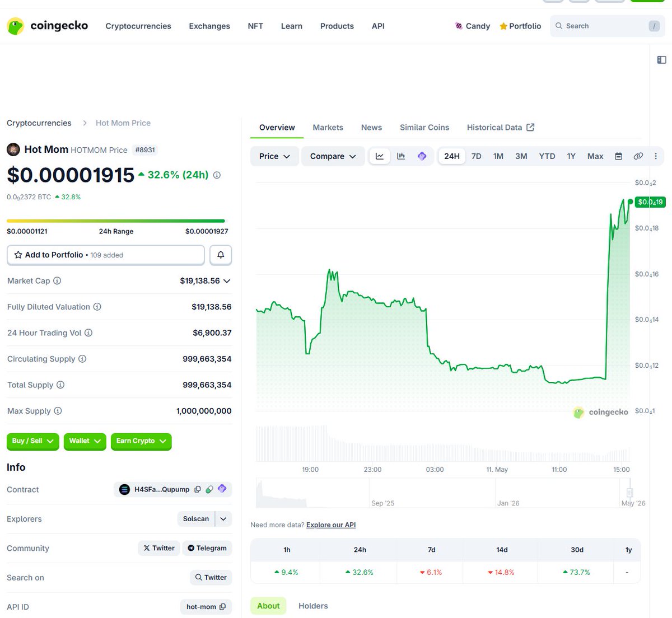Open the starred Portfolio link
This screenshot has height=618, width=672.
point(520,26)
